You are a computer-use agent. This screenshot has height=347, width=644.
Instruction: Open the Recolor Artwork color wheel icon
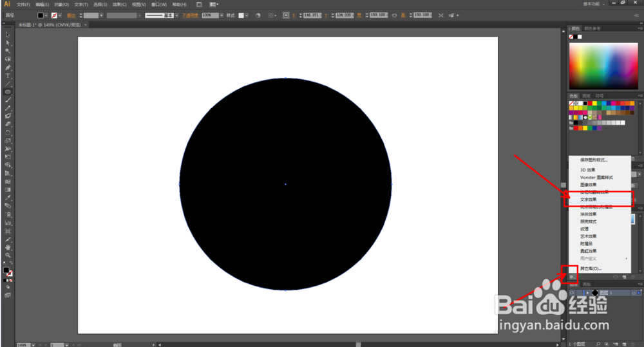tap(258, 15)
